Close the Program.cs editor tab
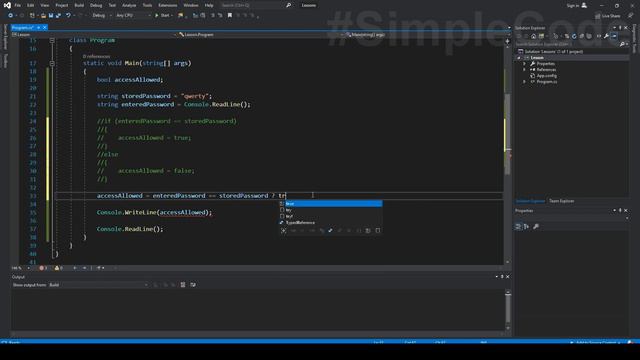Image resolution: width=640 pixels, height=360 pixels. point(44,27)
